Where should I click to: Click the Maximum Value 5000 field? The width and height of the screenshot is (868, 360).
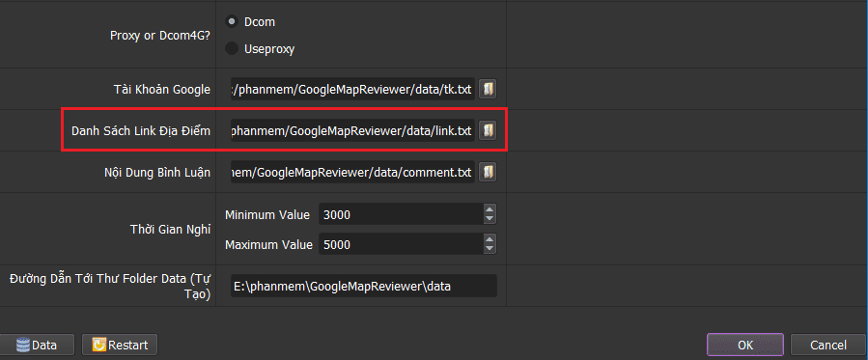[x=401, y=244]
